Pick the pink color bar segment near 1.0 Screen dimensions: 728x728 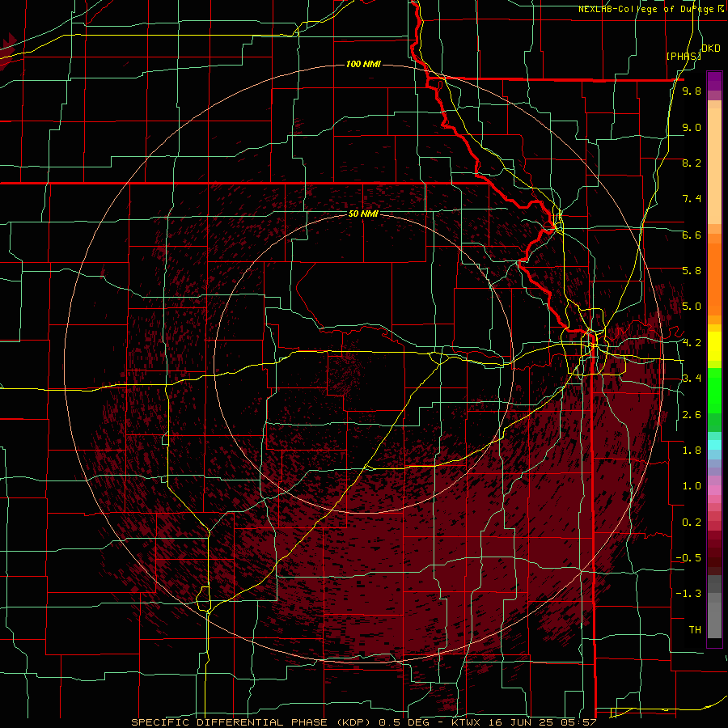coord(714,490)
